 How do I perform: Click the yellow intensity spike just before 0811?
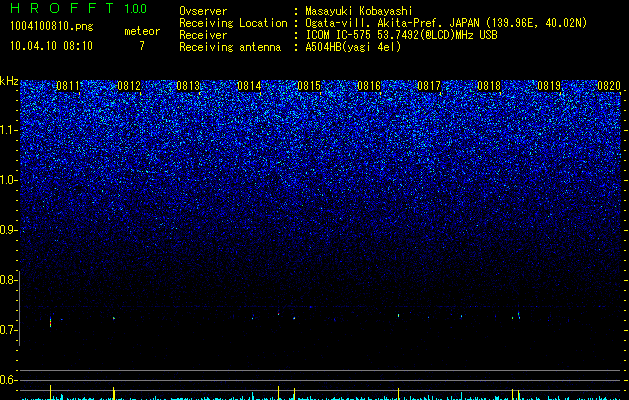point(51,392)
